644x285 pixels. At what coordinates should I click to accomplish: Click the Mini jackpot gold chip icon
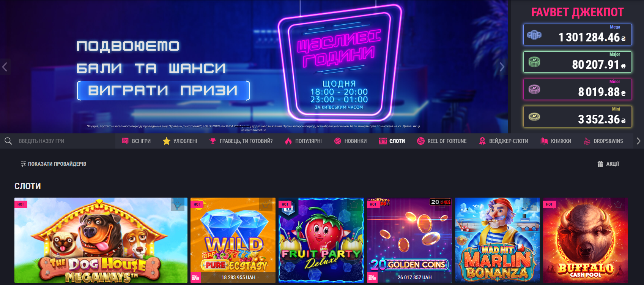tap(534, 117)
